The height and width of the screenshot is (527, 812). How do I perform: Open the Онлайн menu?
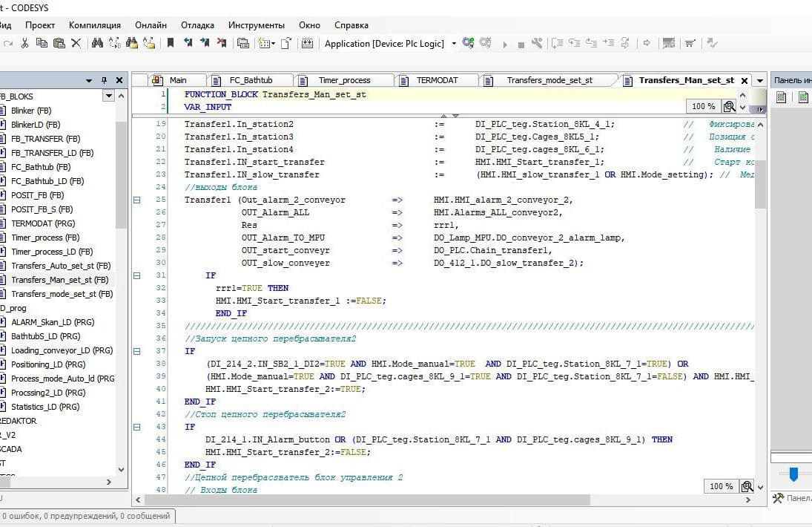pos(151,25)
